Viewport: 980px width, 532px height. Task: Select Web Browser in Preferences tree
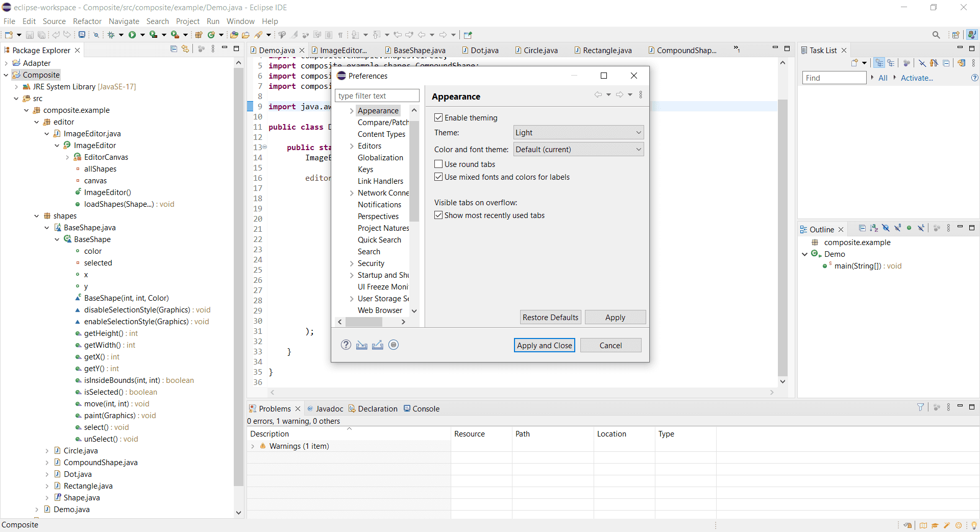[380, 310]
